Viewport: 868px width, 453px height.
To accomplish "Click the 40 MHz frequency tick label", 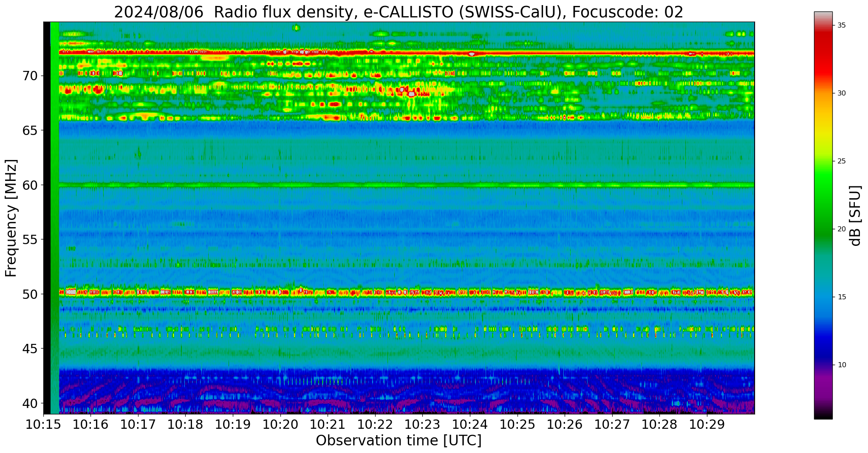I will pyautogui.click(x=30, y=403).
